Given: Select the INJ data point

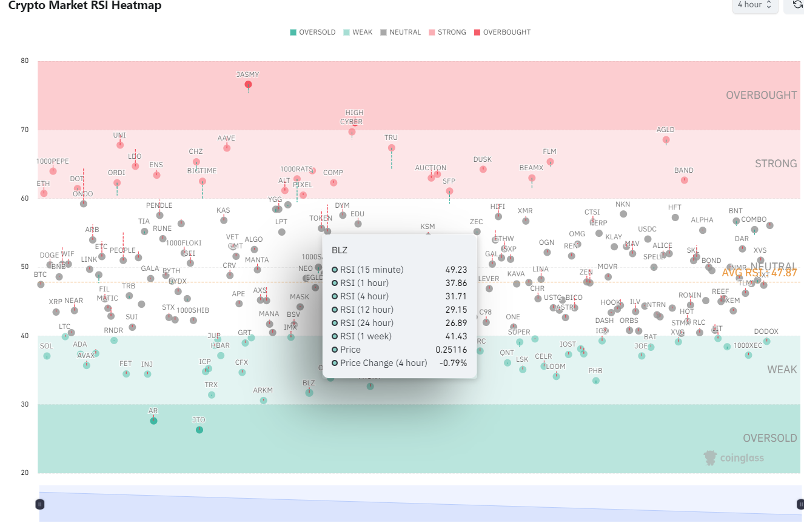Looking at the screenshot, I should [x=147, y=374].
